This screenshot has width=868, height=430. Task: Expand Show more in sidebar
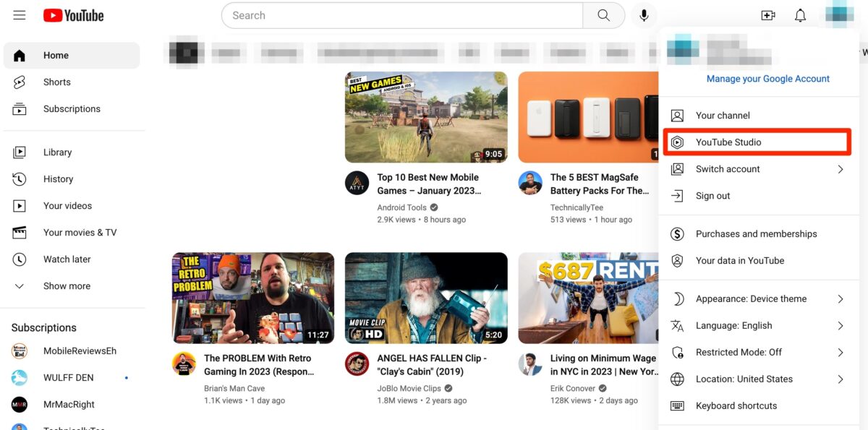click(x=66, y=286)
